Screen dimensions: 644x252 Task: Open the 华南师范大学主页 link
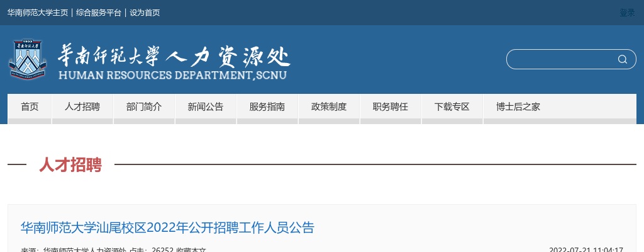click(38, 13)
